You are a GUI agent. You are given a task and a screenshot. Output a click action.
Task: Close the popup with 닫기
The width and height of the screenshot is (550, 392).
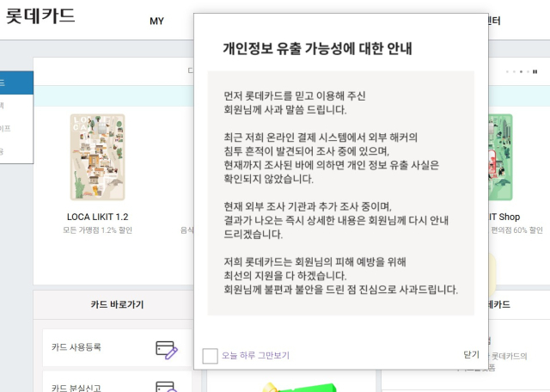click(471, 354)
